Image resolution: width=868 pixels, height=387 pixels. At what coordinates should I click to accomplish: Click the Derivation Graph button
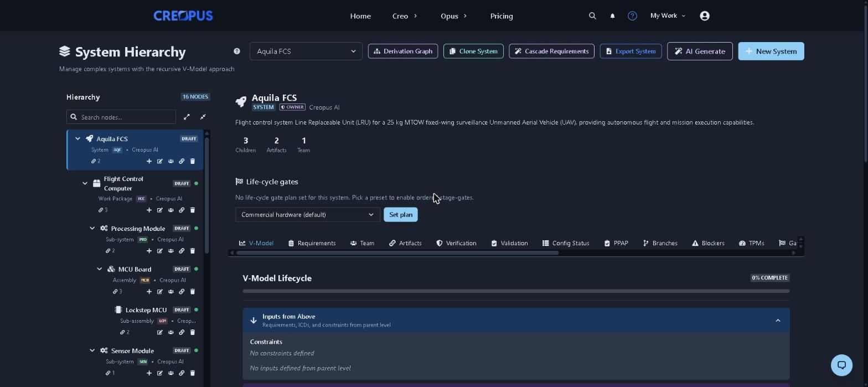pyautogui.click(x=403, y=51)
